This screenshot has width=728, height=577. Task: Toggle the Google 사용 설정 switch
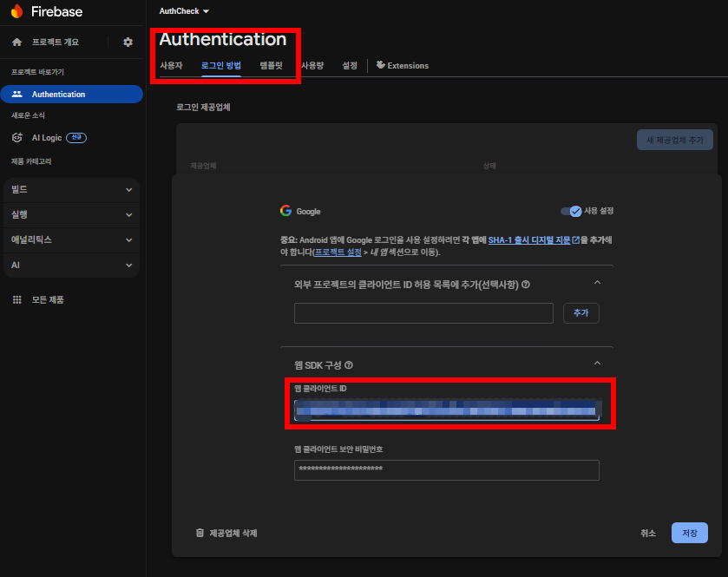(x=571, y=211)
